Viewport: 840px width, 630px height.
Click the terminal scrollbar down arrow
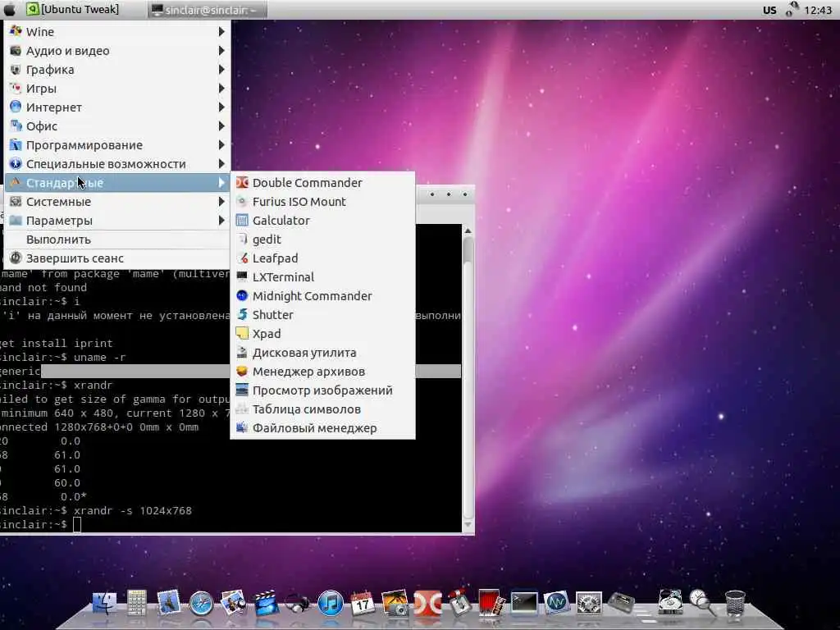tap(468, 525)
